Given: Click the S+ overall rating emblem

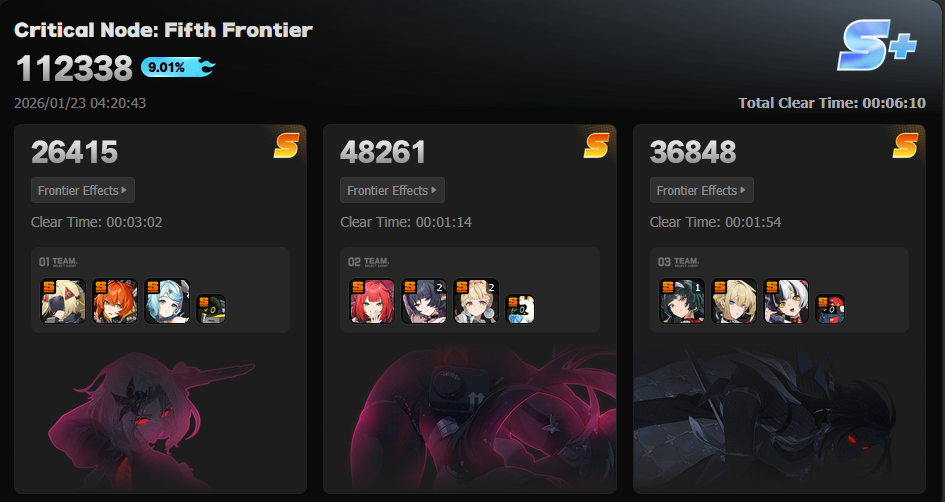Looking at the screenshot, I should (877, 45).
